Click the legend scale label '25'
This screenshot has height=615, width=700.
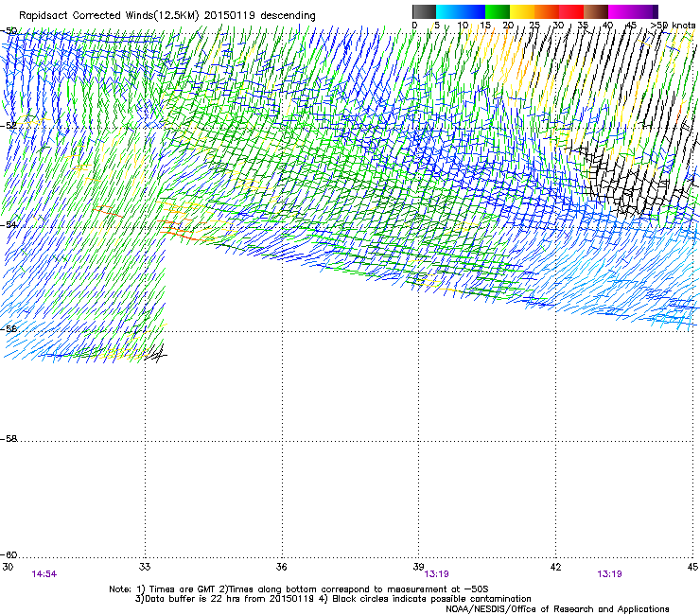(x=534, y=25)
